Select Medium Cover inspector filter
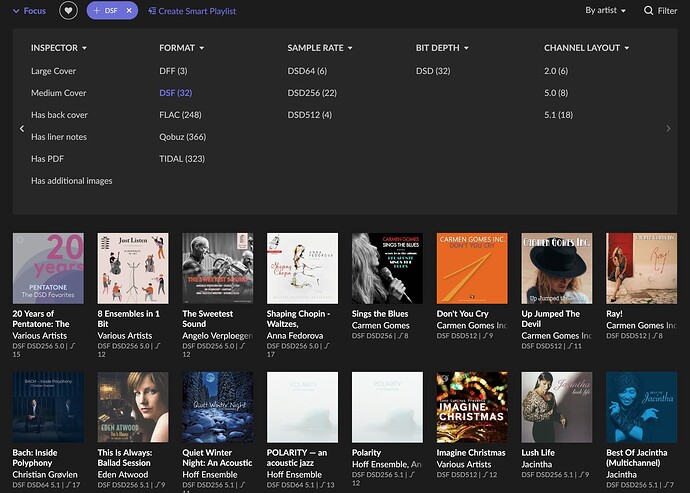 pos(59,93)
